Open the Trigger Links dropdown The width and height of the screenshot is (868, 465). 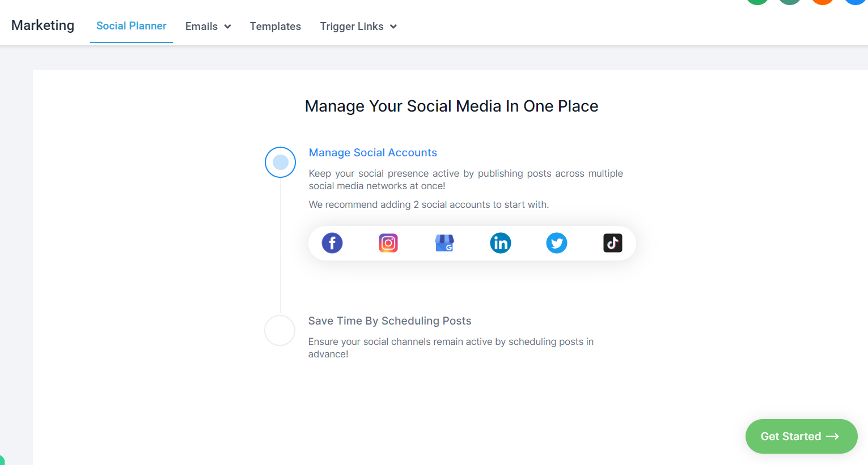pos(358,27)
